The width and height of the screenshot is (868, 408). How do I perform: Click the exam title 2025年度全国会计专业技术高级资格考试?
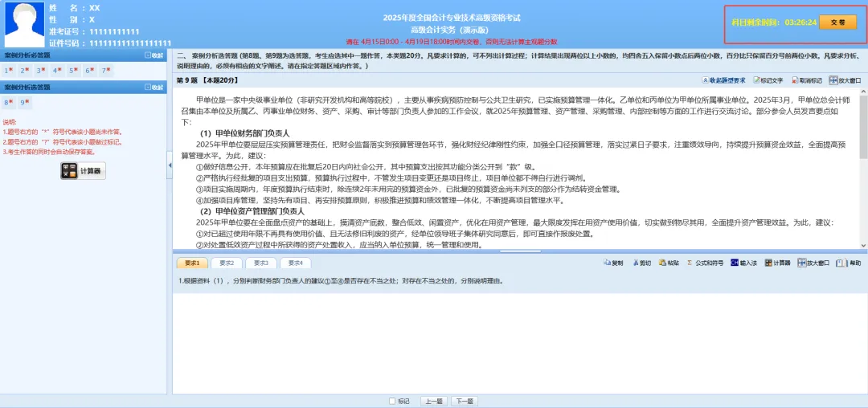(x=452, y=18)
